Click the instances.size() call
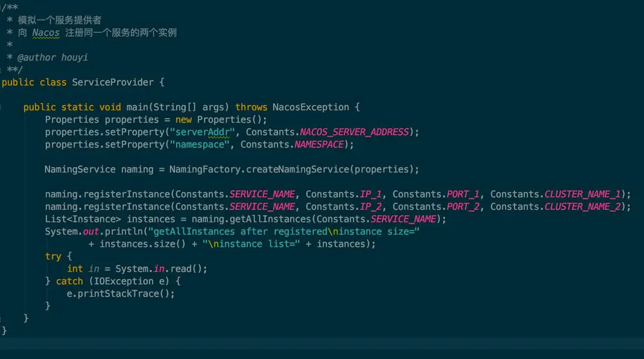 [x=142, y=244]
